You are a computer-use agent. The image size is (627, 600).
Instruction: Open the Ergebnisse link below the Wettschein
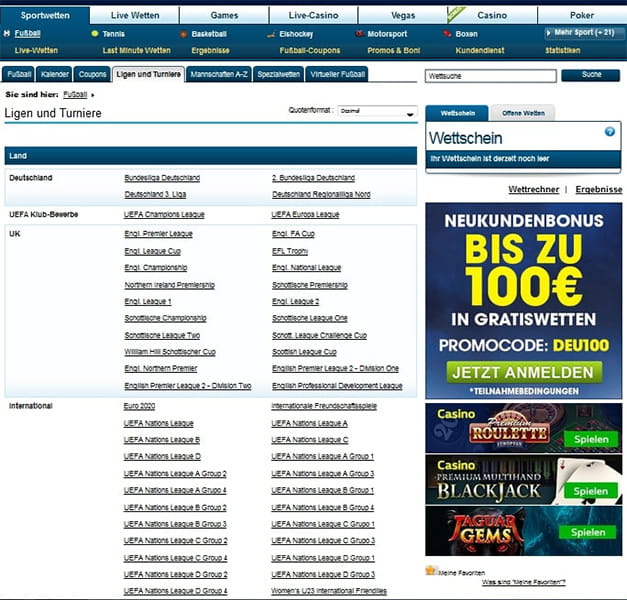tap(599, 189)
